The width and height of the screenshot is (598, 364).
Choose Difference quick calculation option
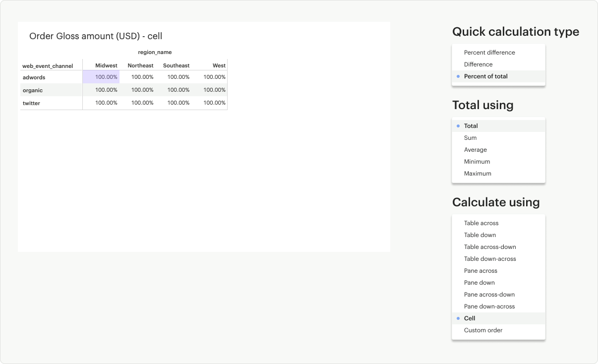pyautogui.click(x=478, y=64)
